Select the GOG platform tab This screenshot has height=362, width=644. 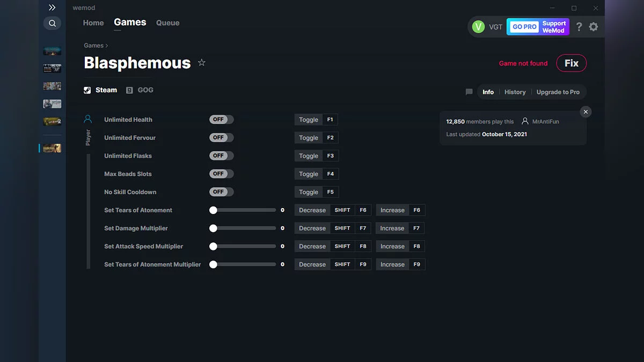140,90
